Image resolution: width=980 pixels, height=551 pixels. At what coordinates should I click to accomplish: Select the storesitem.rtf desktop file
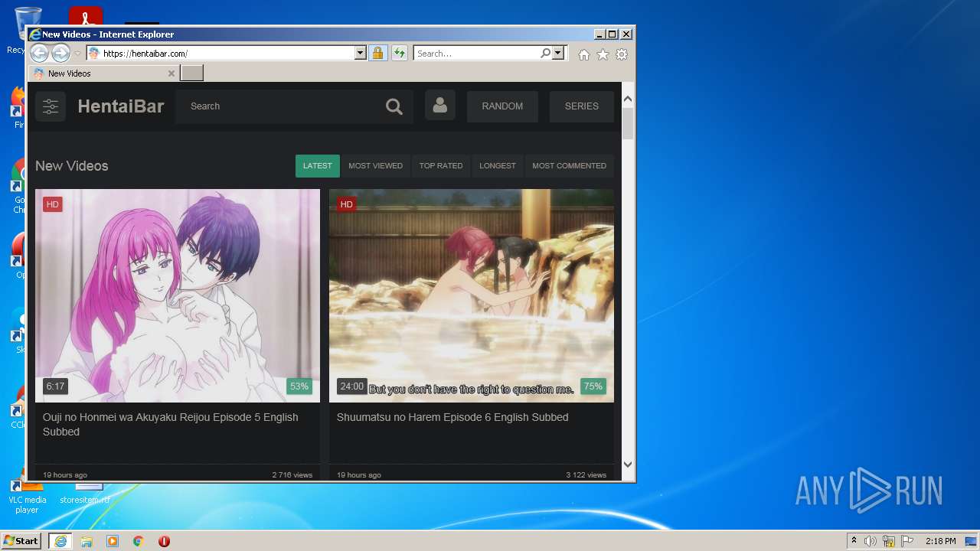tap(84, 494)
